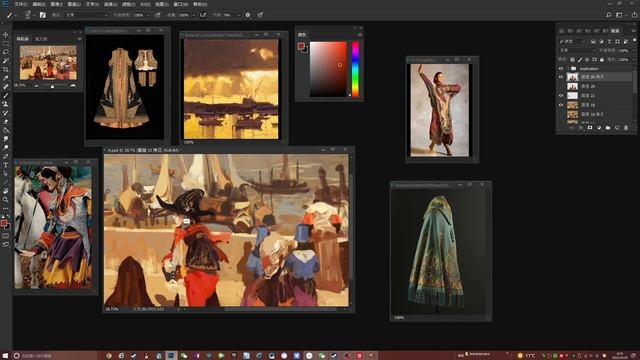Open the Windows Start button

click(x=5, y=356)
